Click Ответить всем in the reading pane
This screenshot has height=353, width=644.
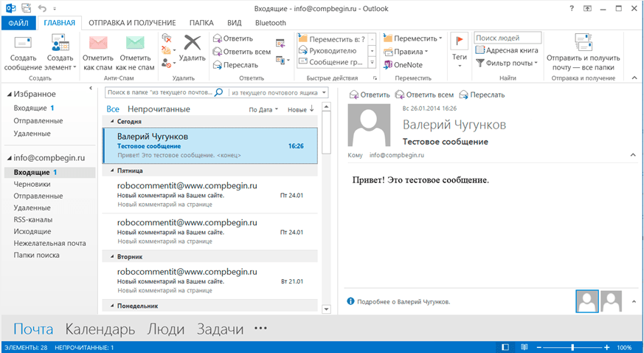coord(425,95)
